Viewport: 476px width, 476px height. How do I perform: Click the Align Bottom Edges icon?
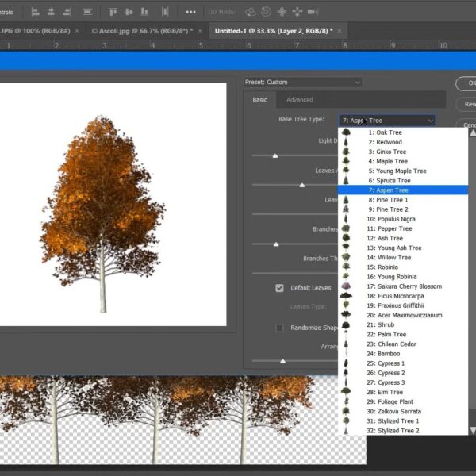tap(144, 12)
